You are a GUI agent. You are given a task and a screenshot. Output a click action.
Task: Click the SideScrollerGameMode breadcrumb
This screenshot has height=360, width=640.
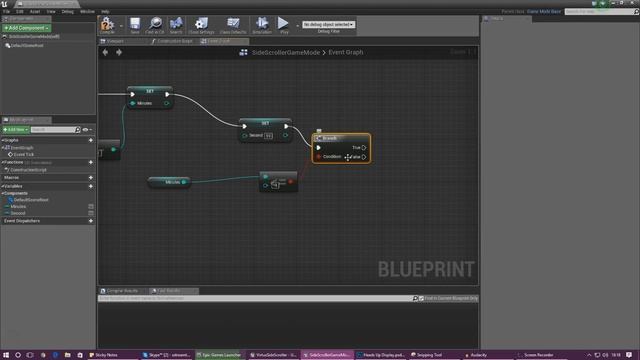(x=286, y=52)
